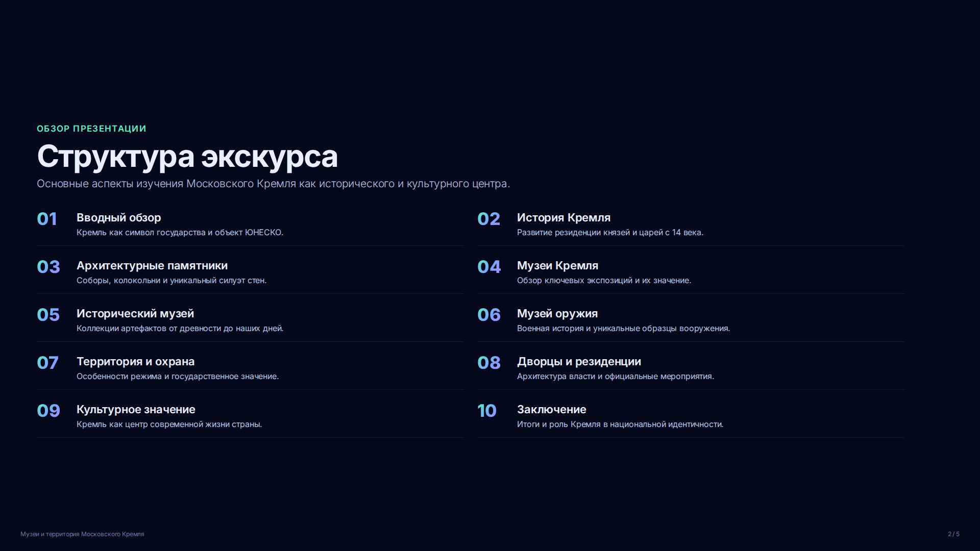Click the number 10
The height and width of the screenshot is (551, 980).
[x=486, y=411]
